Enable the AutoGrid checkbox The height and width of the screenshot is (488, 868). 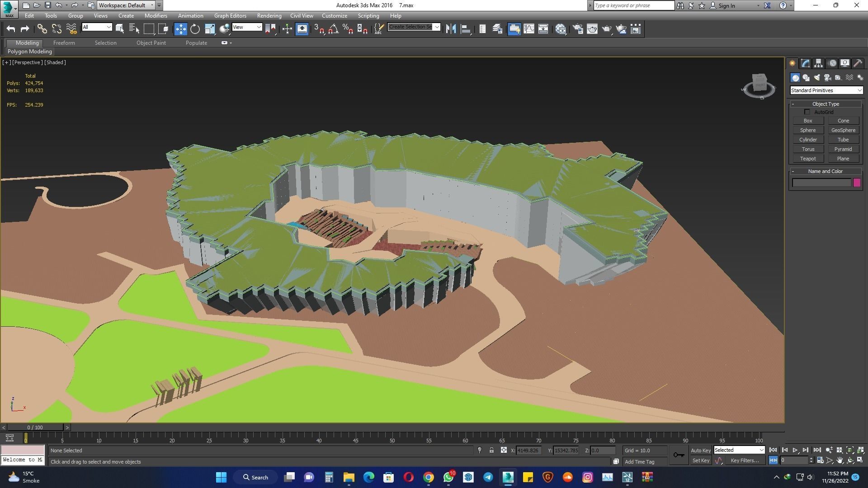click(x=807, y=112)
